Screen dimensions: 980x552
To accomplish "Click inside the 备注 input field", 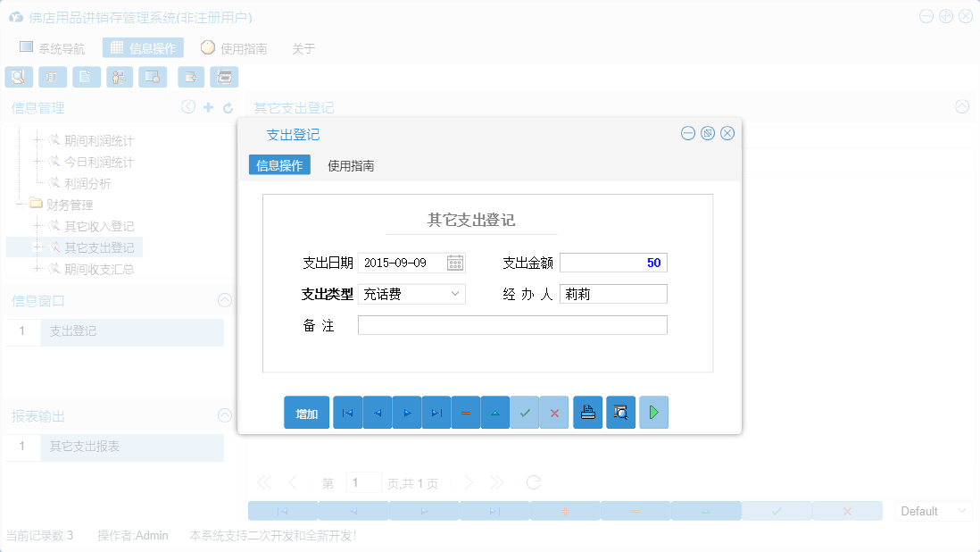I will tap(512, 324).
